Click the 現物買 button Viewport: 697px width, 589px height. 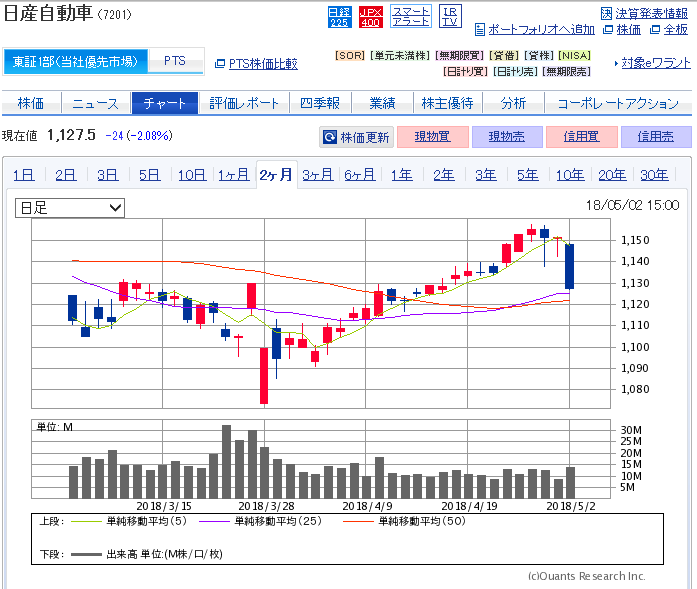pos(433,137)
